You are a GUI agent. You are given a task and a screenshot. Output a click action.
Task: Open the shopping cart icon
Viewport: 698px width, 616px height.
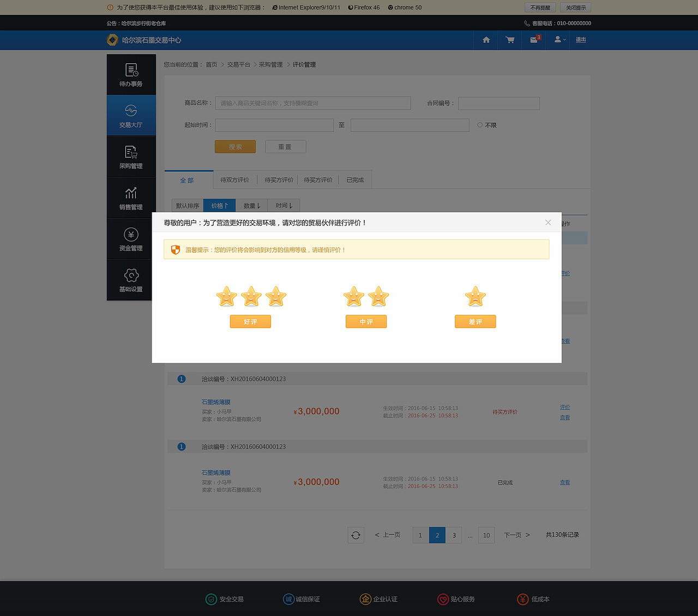pos(510,40)
